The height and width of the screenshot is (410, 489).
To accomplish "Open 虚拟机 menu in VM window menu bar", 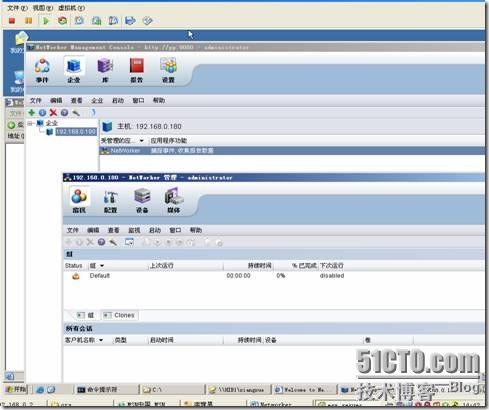I will pos(71,8).
